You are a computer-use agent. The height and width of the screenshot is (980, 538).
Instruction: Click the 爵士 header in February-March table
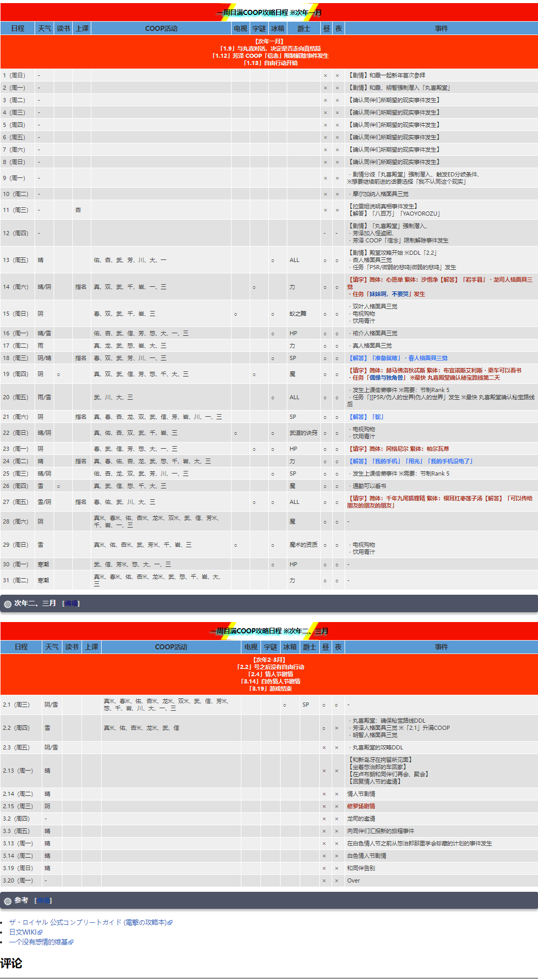point(309,647)
